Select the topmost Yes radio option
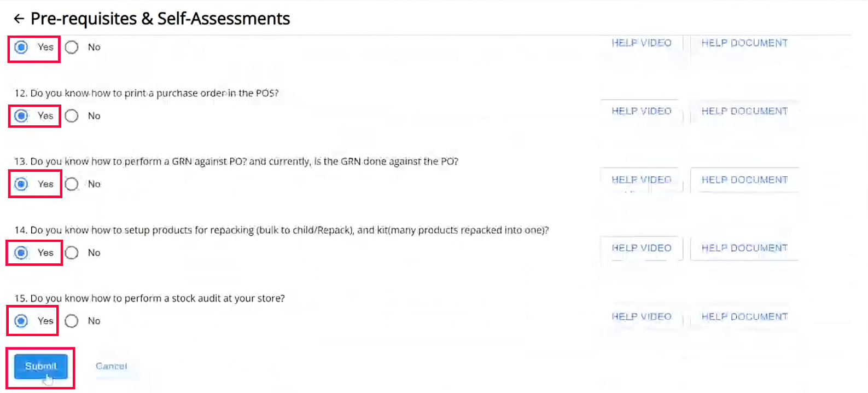This screenshot has height=393, width=868. [x=21, y=48]
